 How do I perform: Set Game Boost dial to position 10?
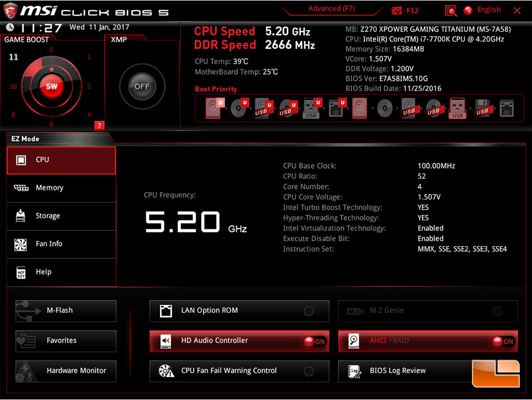click(x=13, y=87)
